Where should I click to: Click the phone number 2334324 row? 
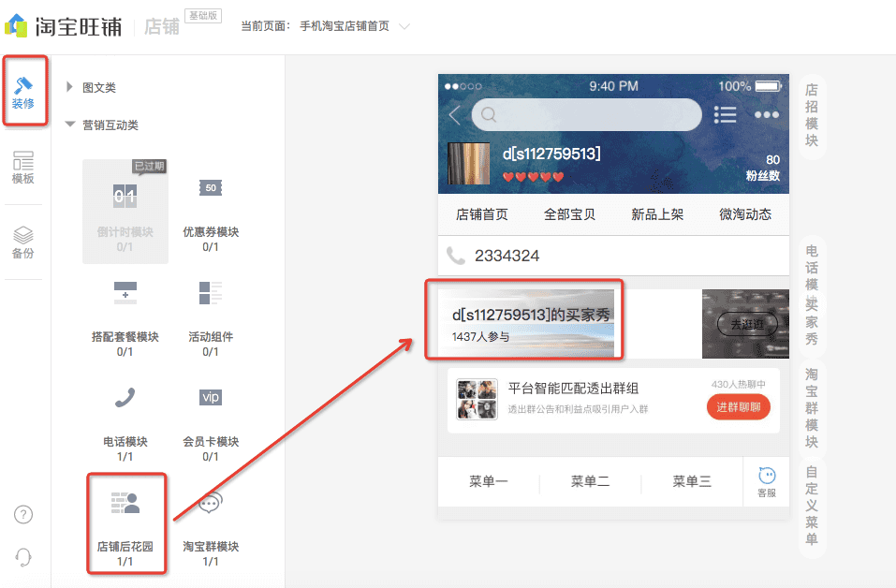613,256
